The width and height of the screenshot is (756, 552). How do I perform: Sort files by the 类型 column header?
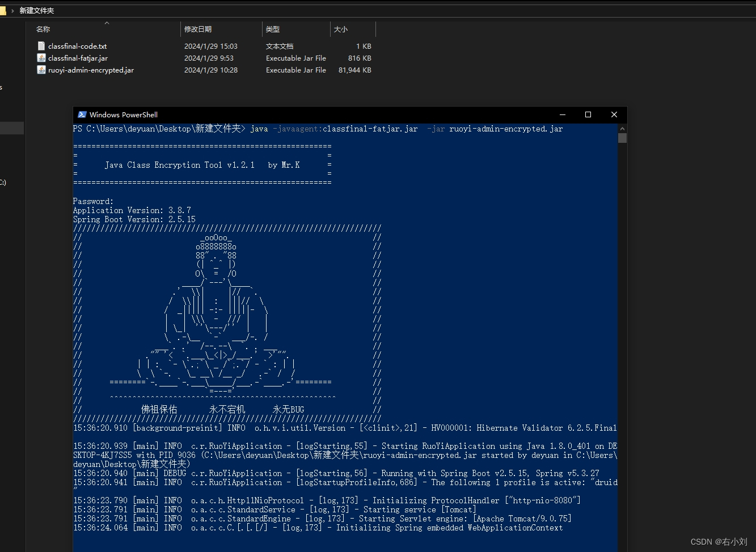[273, 29]
